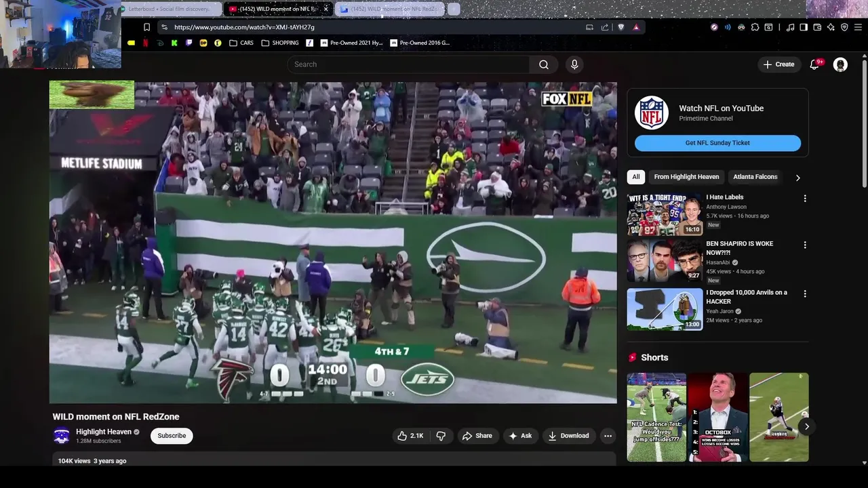Open site settings icon beside the URL
868x488 pixels.
163,27
